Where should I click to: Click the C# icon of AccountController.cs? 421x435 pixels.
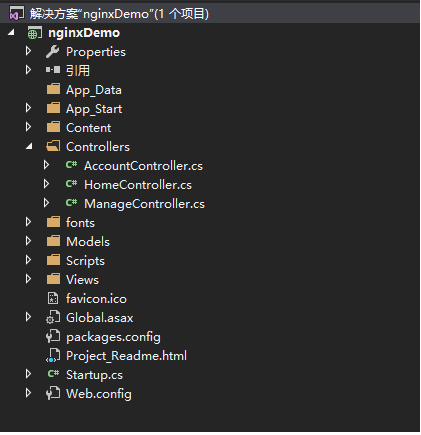pos(71,165)
